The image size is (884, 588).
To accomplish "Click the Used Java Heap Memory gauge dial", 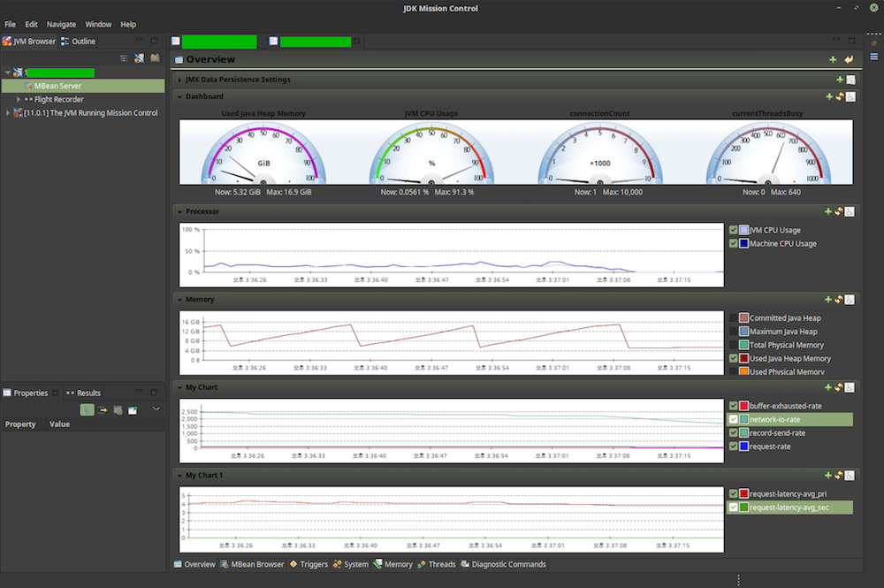I will 263,153.
